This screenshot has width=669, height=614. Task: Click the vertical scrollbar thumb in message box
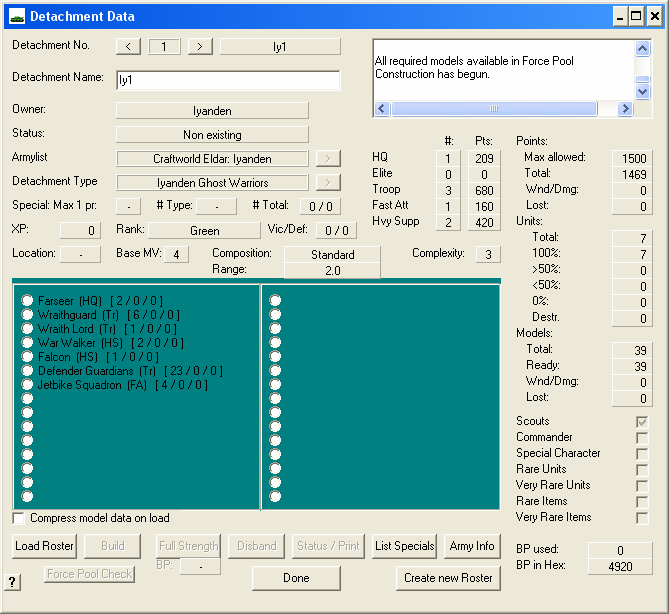pyautogui.click(x=643, y=79)
